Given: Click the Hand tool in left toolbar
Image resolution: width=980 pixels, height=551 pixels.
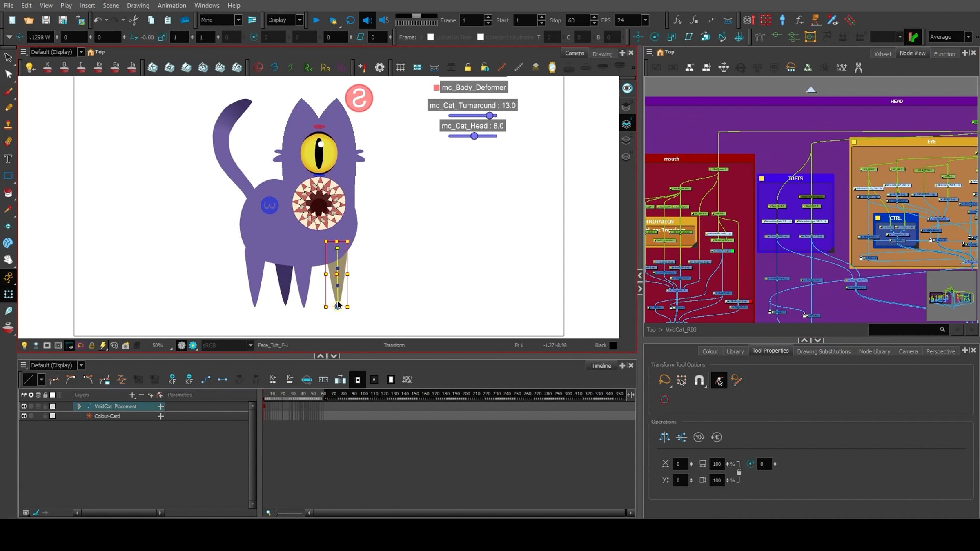Looking at the screenshot, I should pos(8,260).
